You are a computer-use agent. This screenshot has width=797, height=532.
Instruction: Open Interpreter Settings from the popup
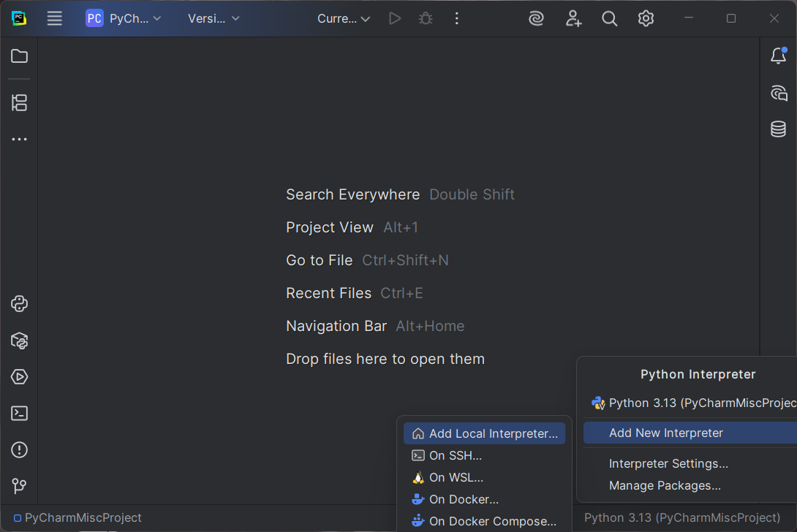[668, 463]
